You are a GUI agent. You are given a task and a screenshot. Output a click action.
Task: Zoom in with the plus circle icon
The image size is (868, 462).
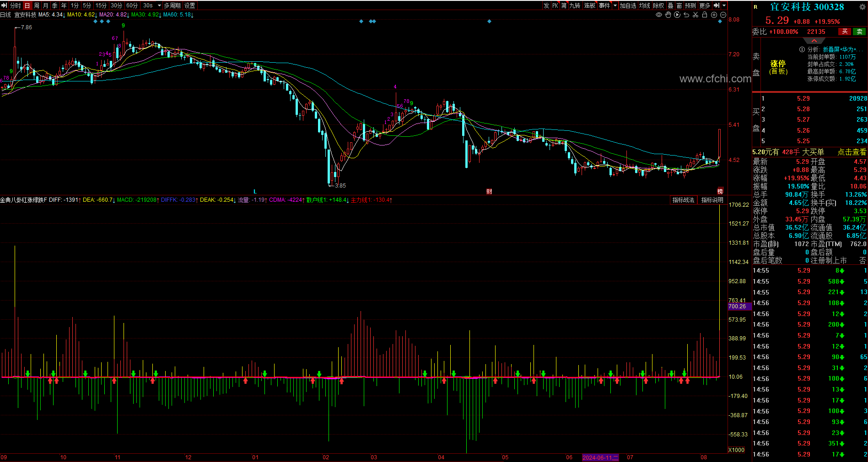point(714,15)
